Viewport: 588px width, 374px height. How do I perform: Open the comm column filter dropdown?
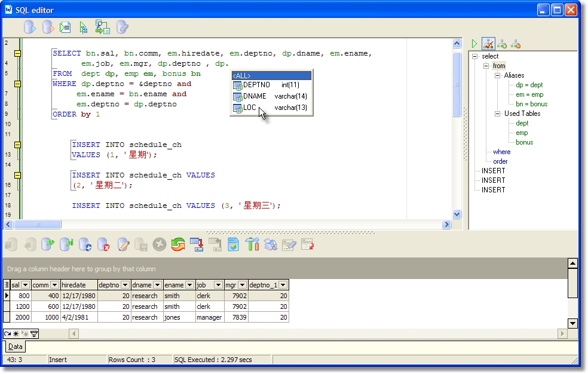[55, 285]
